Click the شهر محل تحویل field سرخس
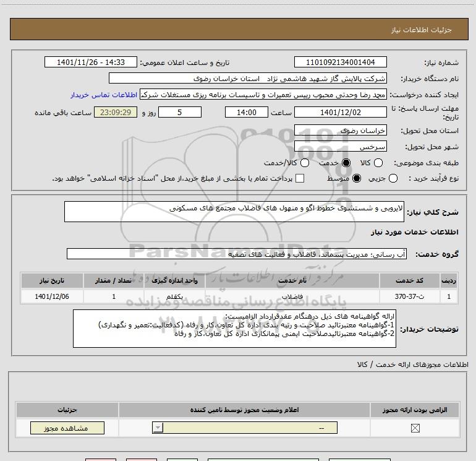The height and width of the screenshot is (461, 476). pos(340,147)
